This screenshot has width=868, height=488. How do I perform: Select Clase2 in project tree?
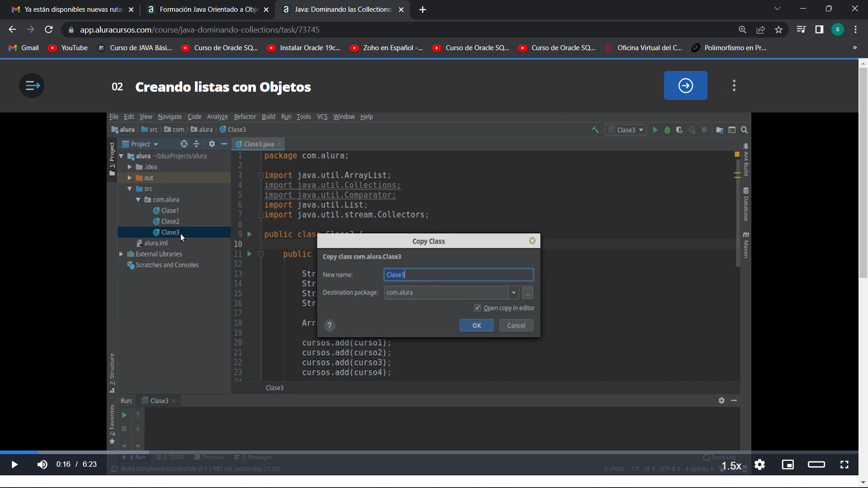(170, 221)
